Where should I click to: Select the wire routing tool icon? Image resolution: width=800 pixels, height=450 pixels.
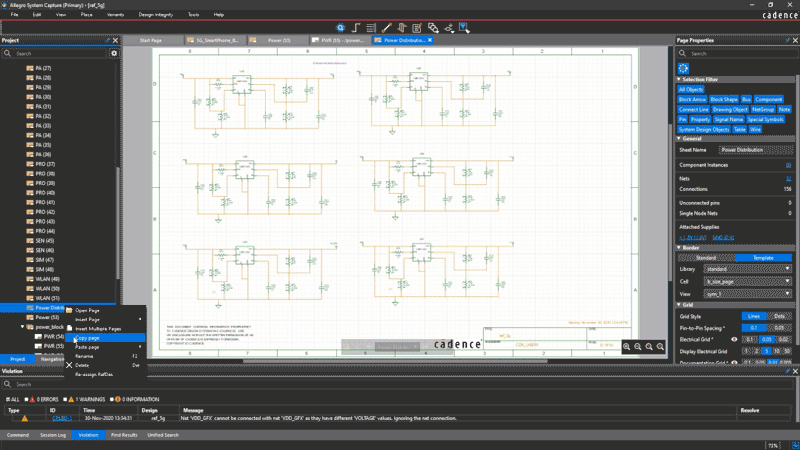tap(356, 28)
